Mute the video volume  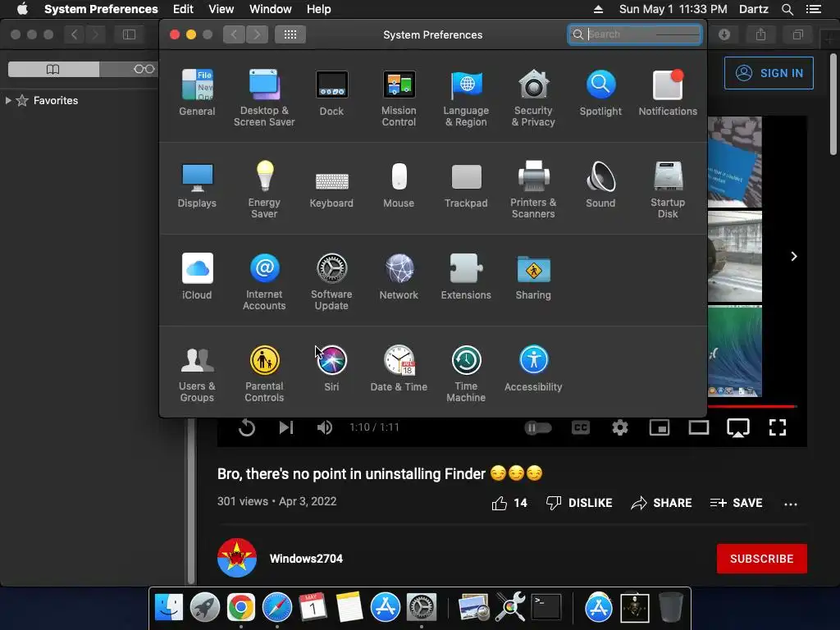(x=325, y=427)
